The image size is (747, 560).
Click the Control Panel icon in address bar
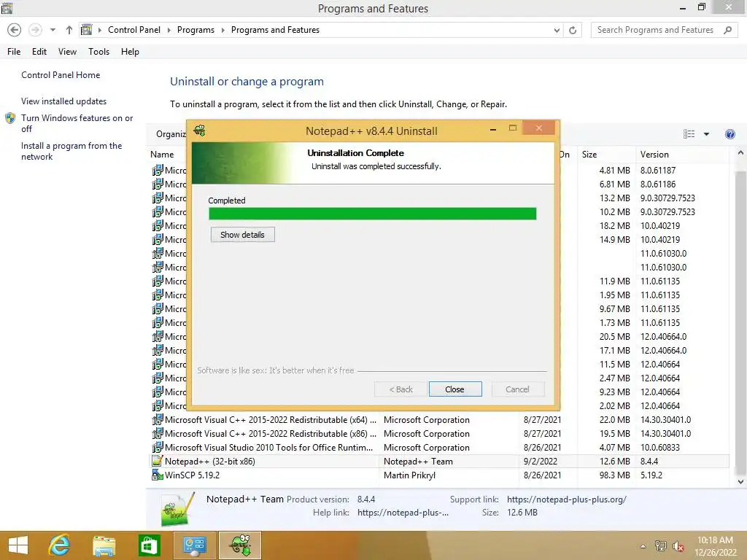(x=86, y=30)
